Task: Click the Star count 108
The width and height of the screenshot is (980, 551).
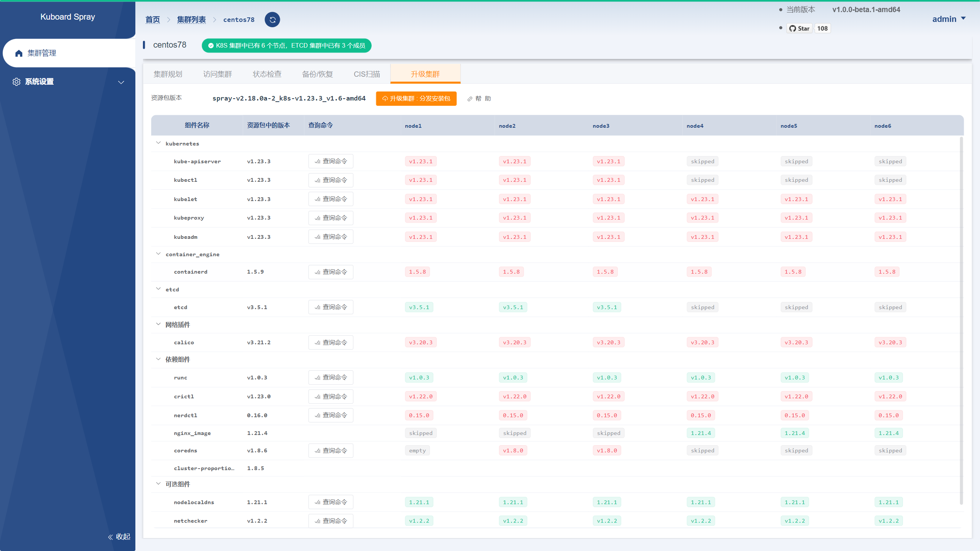Action: (822, 28)
